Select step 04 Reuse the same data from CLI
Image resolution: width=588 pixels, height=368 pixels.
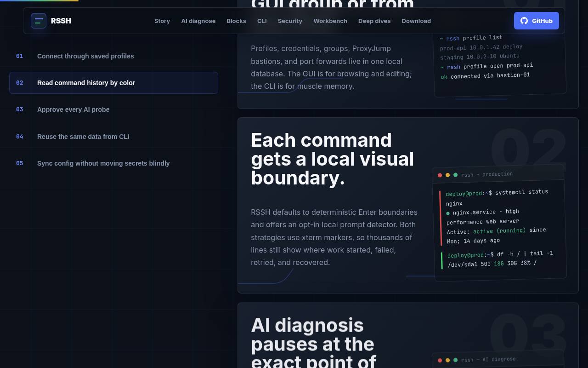tap(113, 137)
